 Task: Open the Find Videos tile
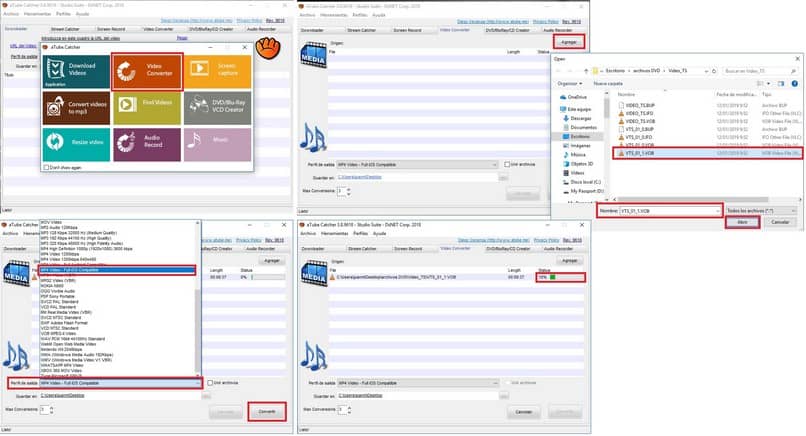pyautogui.click(x=147, y=108)
